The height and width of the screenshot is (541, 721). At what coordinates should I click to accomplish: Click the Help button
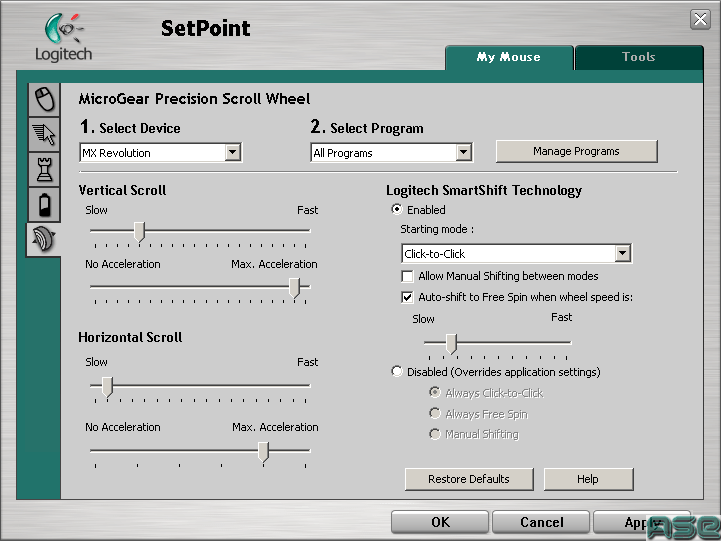(588, 479)
